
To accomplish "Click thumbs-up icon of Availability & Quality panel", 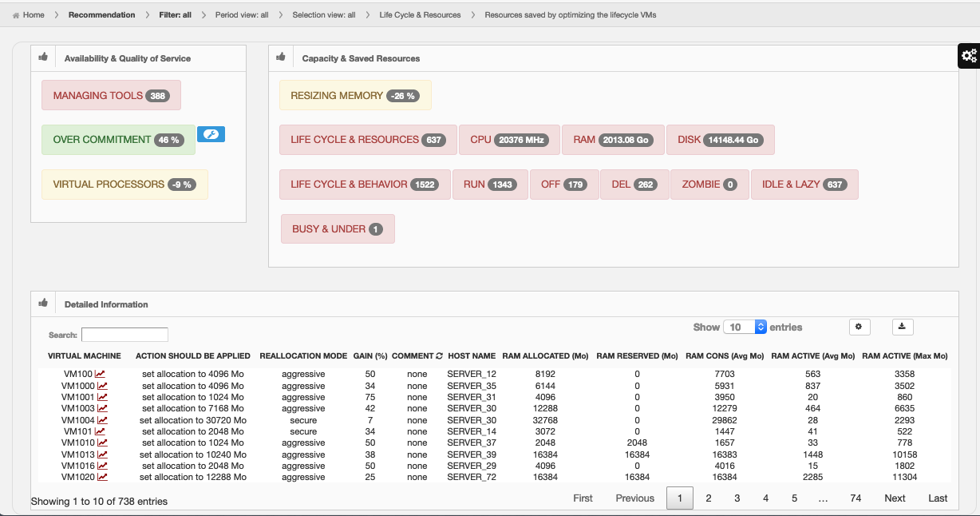I will click(x=43, y=57).
